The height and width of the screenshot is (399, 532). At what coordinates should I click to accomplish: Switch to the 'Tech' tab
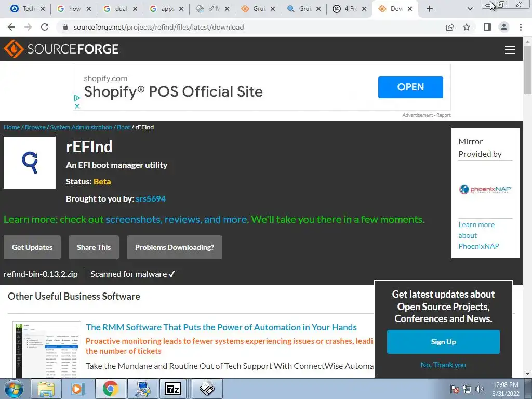tap(23, 9)
